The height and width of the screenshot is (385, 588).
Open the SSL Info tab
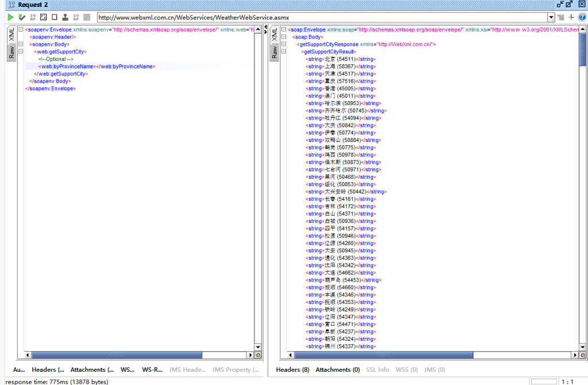(x=377, y=369)
